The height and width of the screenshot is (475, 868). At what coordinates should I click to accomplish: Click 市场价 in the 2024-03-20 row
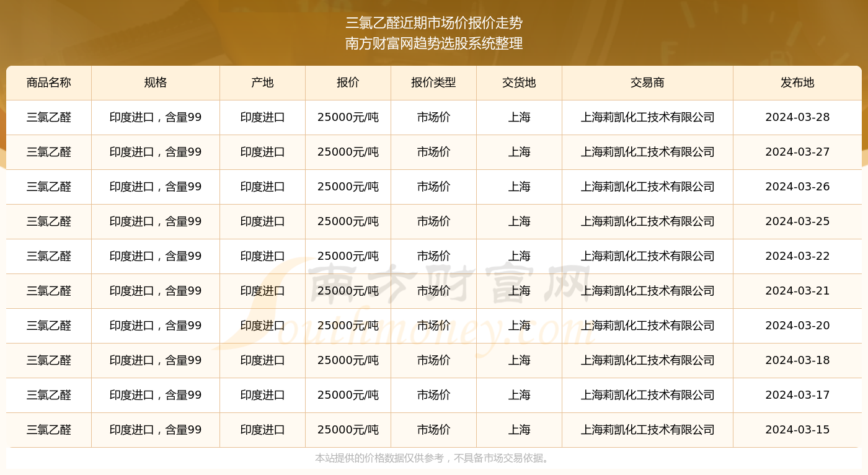pos(433,326)
